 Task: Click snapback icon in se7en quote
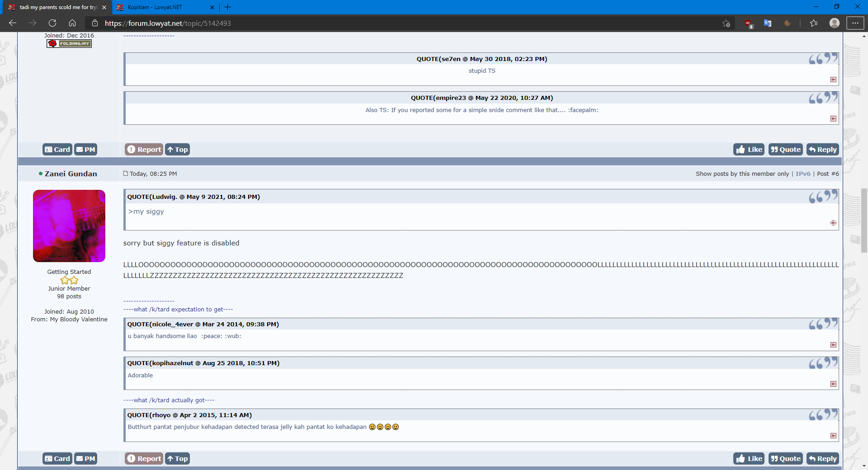click(833, 80)
